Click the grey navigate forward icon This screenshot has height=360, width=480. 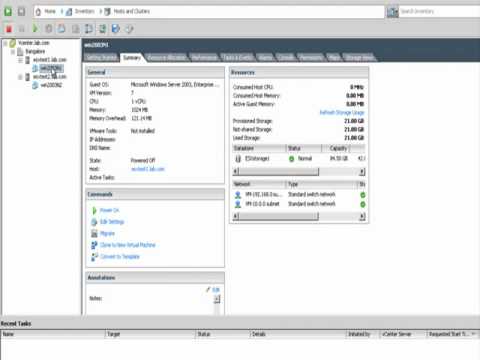coord(21,12)
